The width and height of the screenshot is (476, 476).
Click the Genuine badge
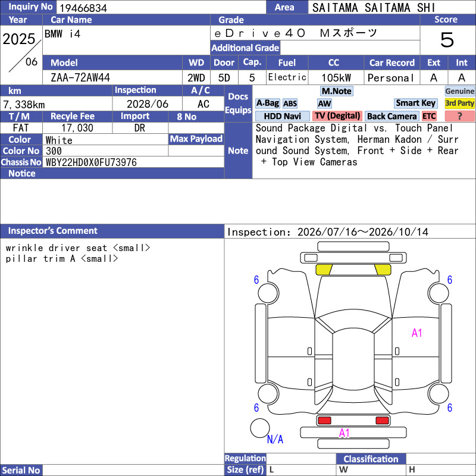459,91
